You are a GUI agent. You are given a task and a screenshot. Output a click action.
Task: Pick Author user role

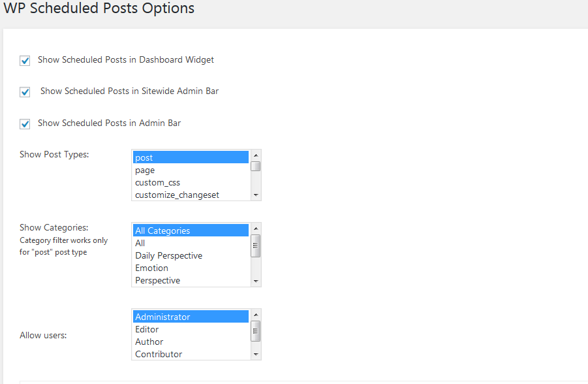(149, 342)
